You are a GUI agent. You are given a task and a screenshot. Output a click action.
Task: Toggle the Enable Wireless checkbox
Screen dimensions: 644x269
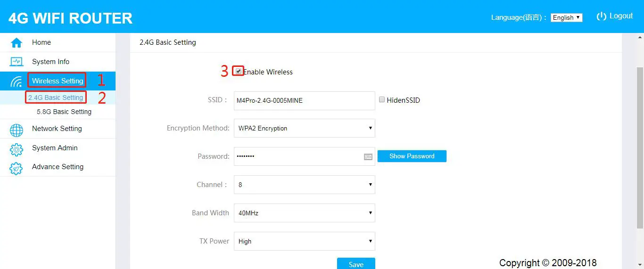(x=239, y=71)
